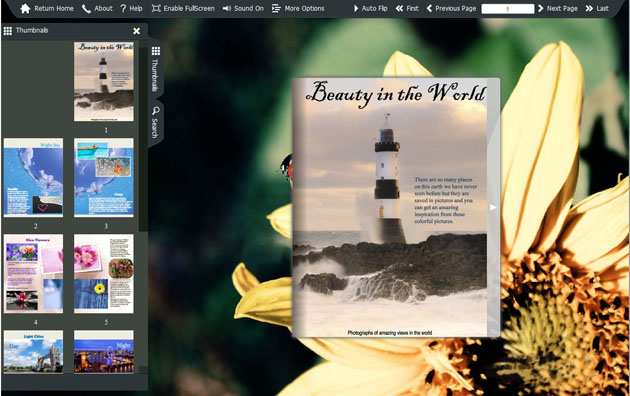Click the Beauty in the World title

(x=395, y=94)
